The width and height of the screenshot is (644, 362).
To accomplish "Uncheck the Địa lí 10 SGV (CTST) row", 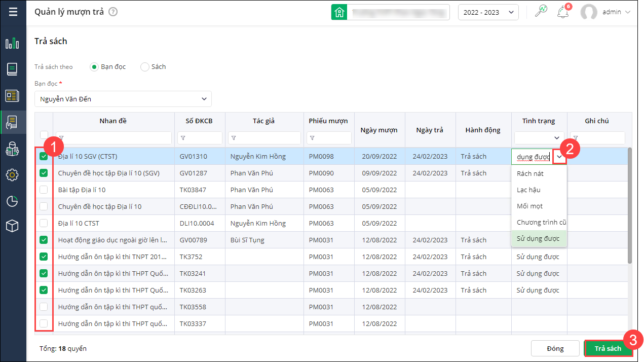I will (44, 157).
